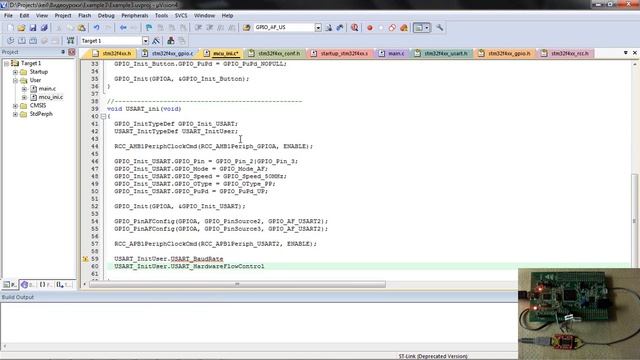Viewport: 640px width, 360px height.
Task: Switch to stm32f4xx_conf.h tab
Action: [x=275, y=53]
